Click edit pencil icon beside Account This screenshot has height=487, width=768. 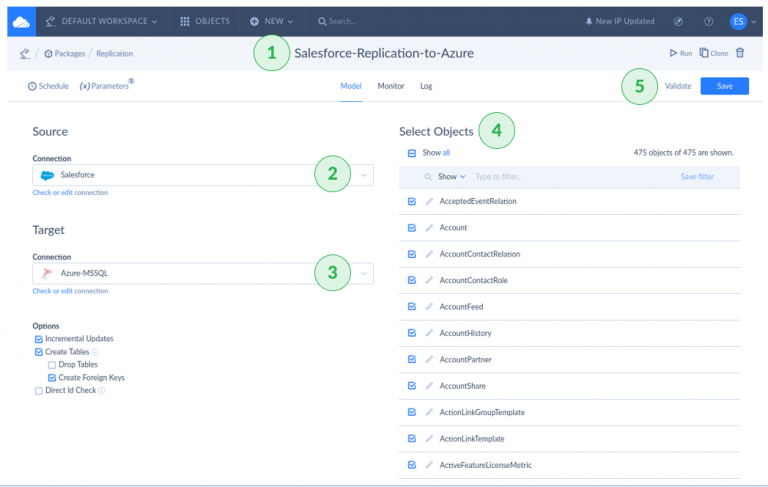click(x=429, y=228)
